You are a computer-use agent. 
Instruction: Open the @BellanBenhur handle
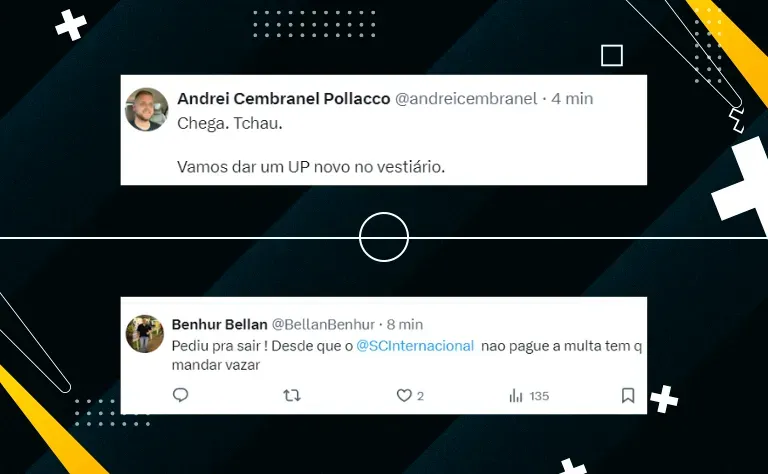(x=323, y=325)
